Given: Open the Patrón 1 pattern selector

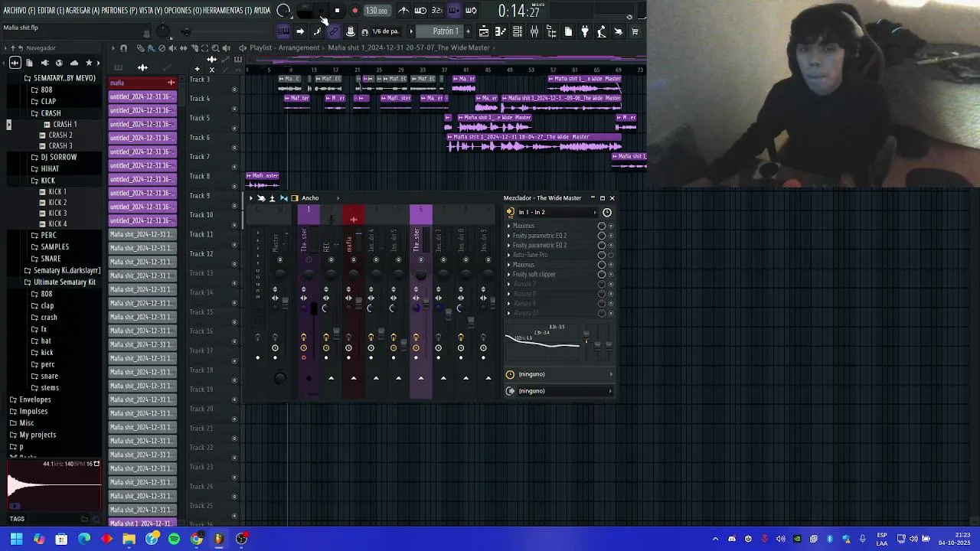Looking at the screenshot, I should pos(445,31).
